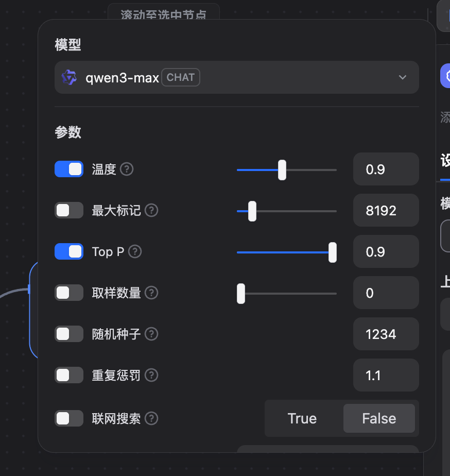Enable the 最大标记 parameter toggle
Viewport: 450px width, 476px height.
[x=68, y=210]
